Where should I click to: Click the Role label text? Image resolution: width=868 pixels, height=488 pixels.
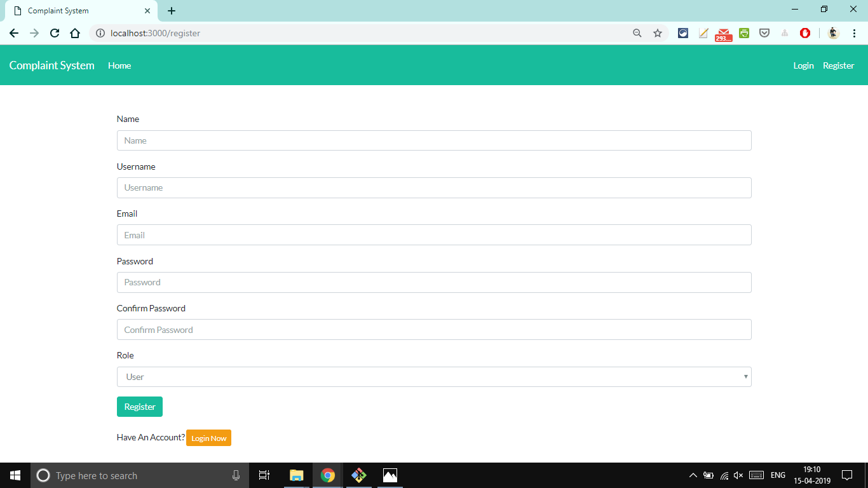pyautogui.click(x=125, y=355)
